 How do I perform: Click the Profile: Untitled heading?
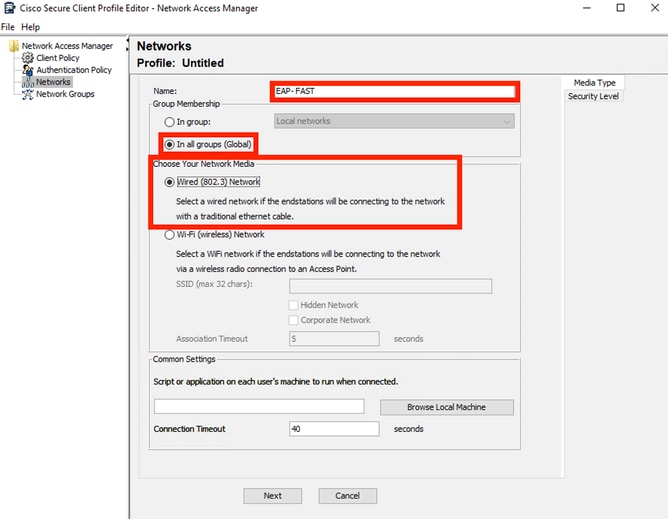(180, 63)
